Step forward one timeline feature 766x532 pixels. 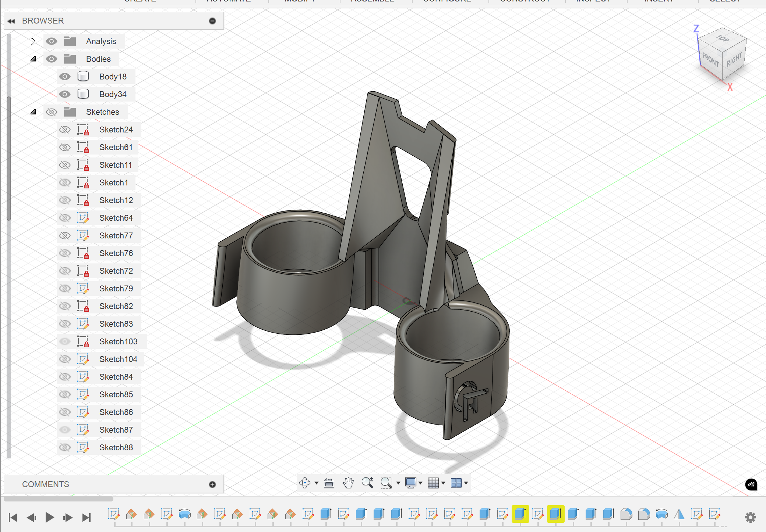68,518
